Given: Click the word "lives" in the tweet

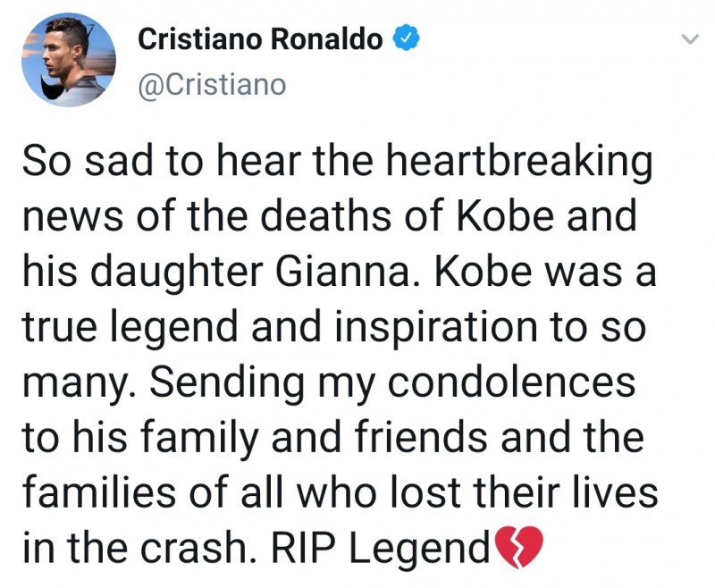Looking at the screenshot, I should point(614,490).
